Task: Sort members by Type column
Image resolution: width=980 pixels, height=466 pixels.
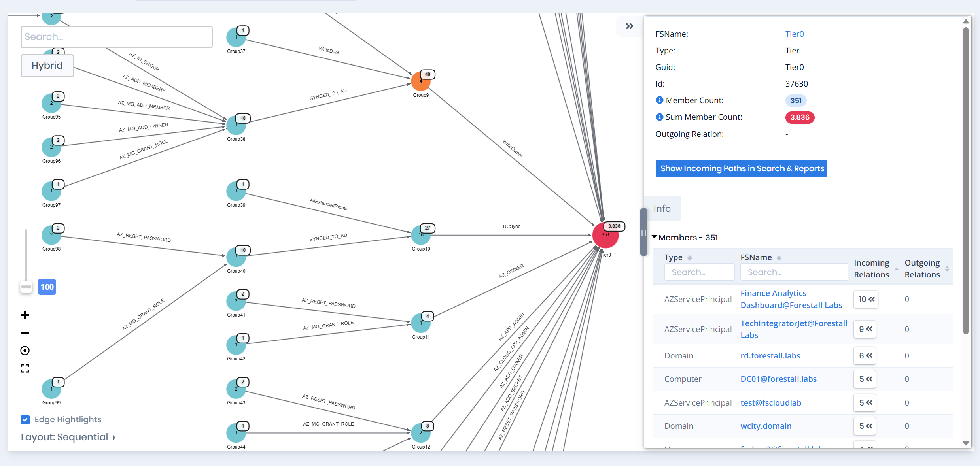Action: pyautogui.click(x=689, y=258)
